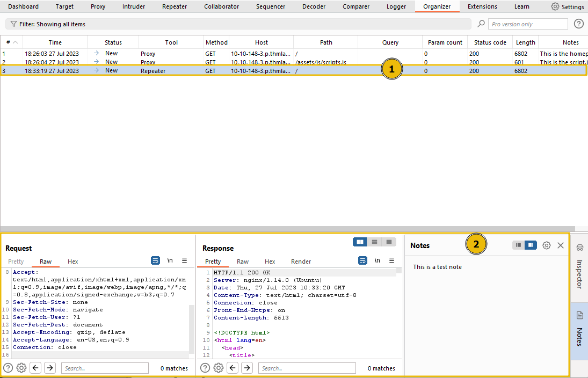Toggle word wrap in the Request panel

pyautogui.click(x=155, y=260)
